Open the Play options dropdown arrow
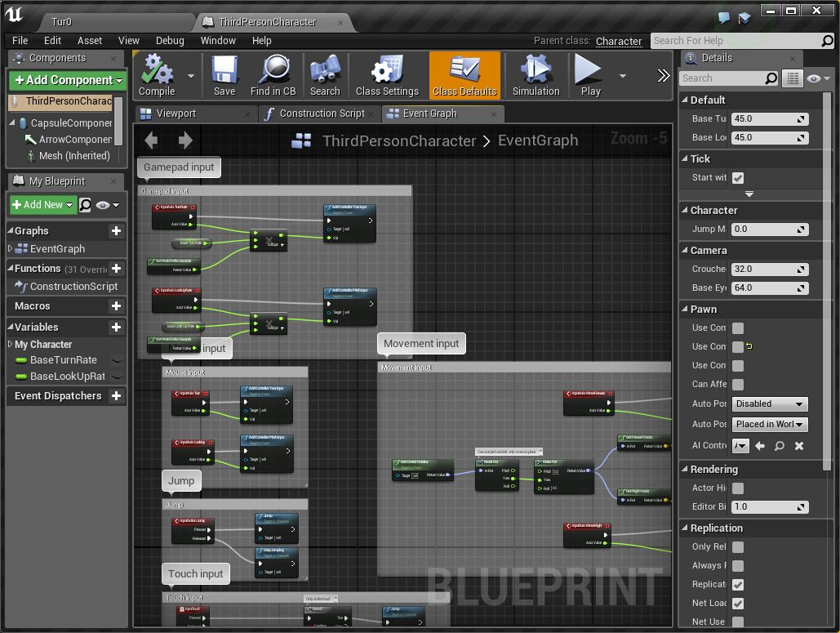Screen dimensions: 840x633 (623, 76)
